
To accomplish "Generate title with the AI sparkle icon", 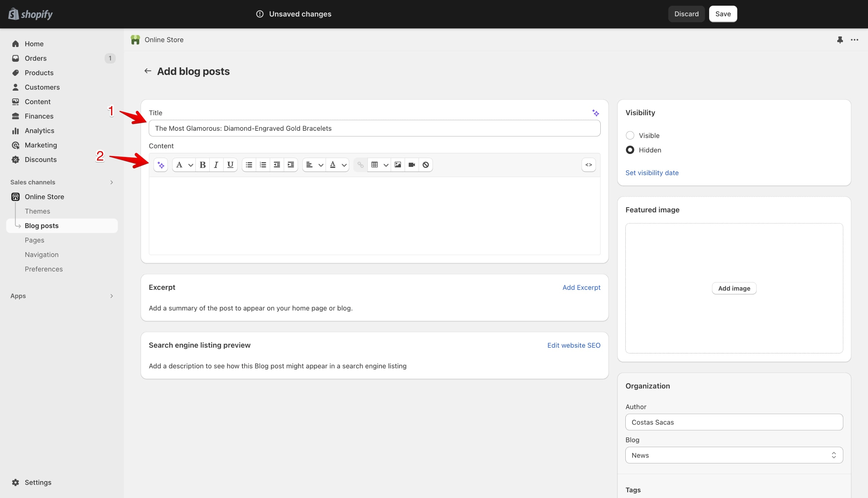I will (596, 113).
